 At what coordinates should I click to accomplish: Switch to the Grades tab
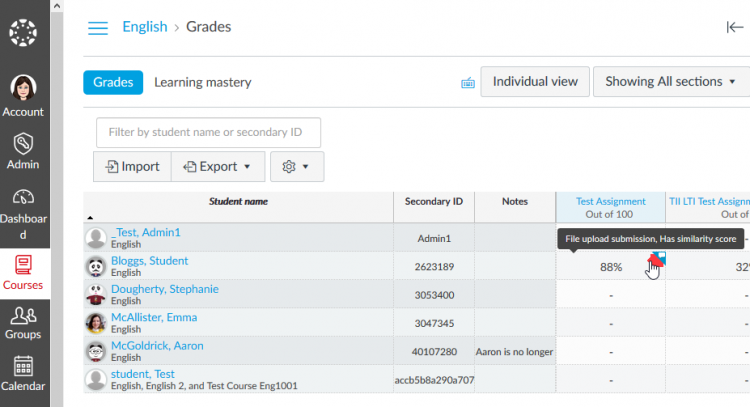tap(113, 82)
